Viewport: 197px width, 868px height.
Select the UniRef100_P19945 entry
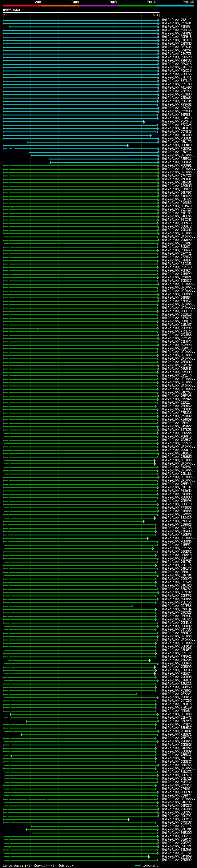point(176,399)
